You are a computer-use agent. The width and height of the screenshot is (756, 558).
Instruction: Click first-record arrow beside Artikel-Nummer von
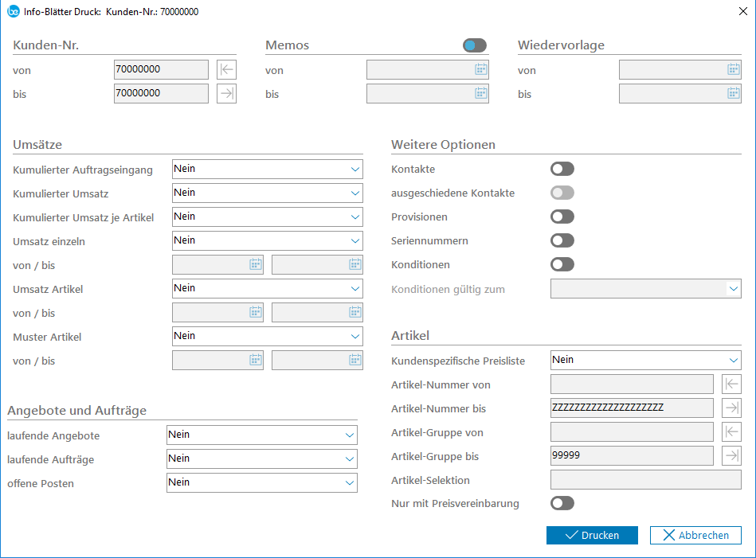coord(731,384)
